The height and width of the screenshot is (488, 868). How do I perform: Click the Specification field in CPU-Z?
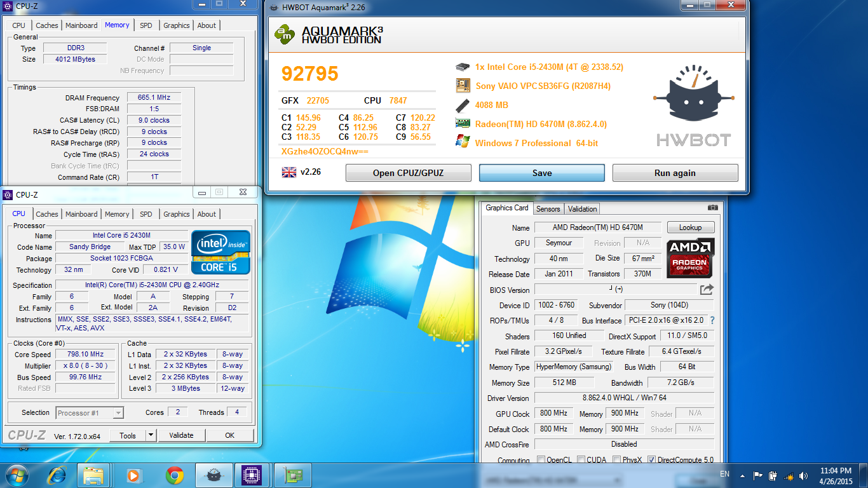click(153, 285)
